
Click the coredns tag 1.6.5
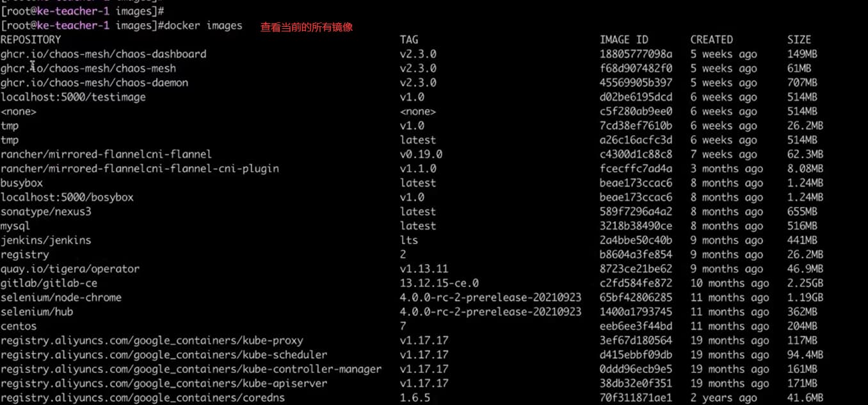pyautogui.click(x=415, y=398)
